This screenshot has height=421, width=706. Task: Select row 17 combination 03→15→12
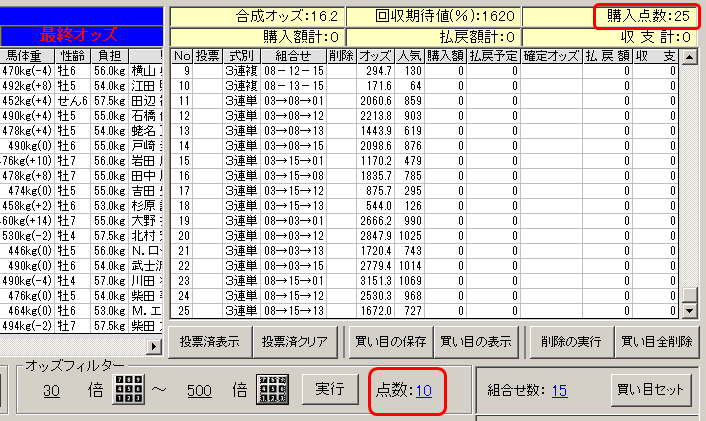click(294, 191)
